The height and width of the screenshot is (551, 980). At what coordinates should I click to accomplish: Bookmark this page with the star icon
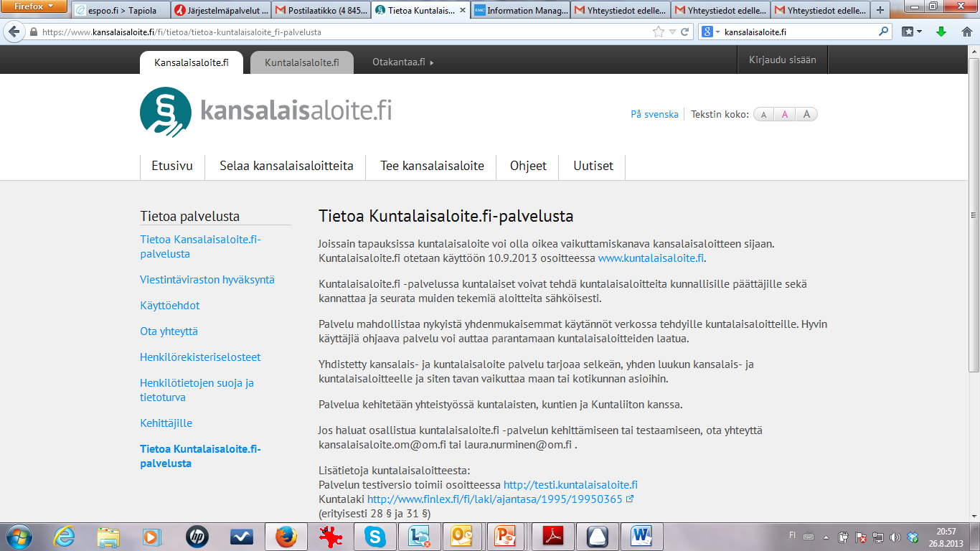click(658, 32)
